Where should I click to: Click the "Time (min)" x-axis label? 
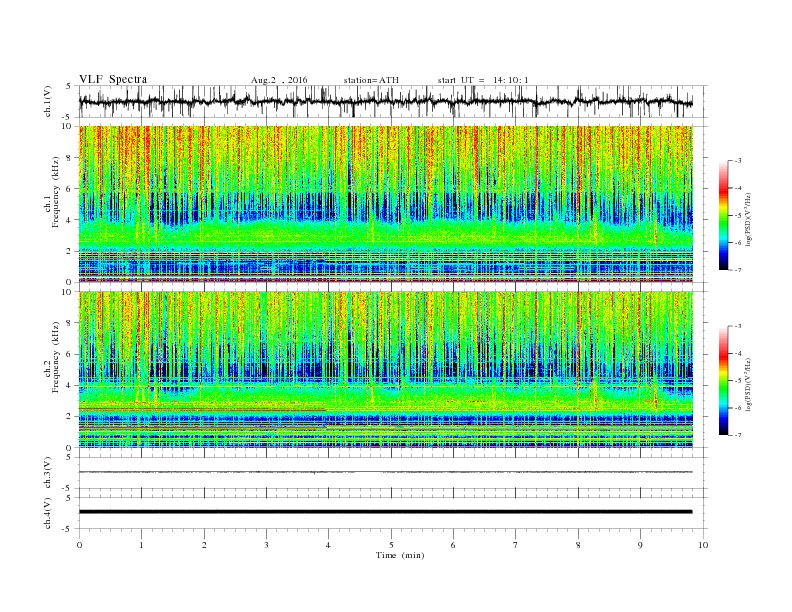click(400, 555)
